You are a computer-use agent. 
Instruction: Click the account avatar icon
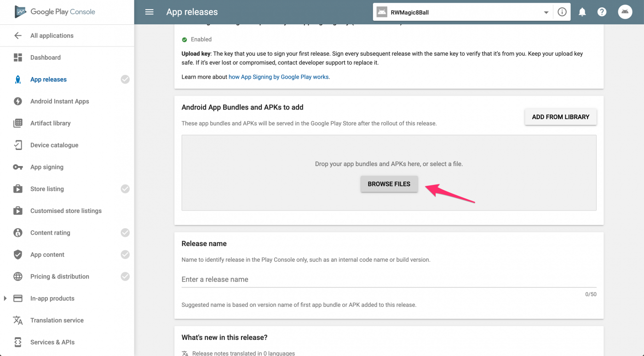click(625, 12)
